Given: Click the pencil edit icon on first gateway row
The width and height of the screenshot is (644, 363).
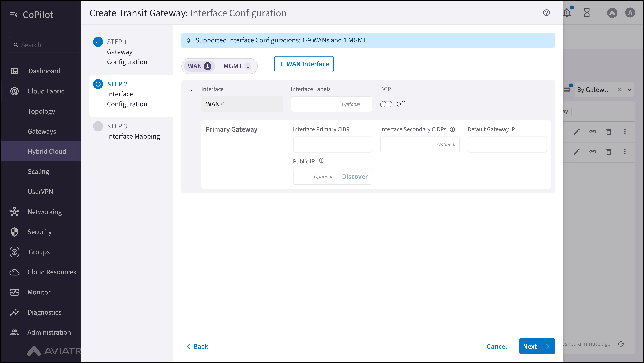Looking at the screenshot, I should click(x=577, y=132).
